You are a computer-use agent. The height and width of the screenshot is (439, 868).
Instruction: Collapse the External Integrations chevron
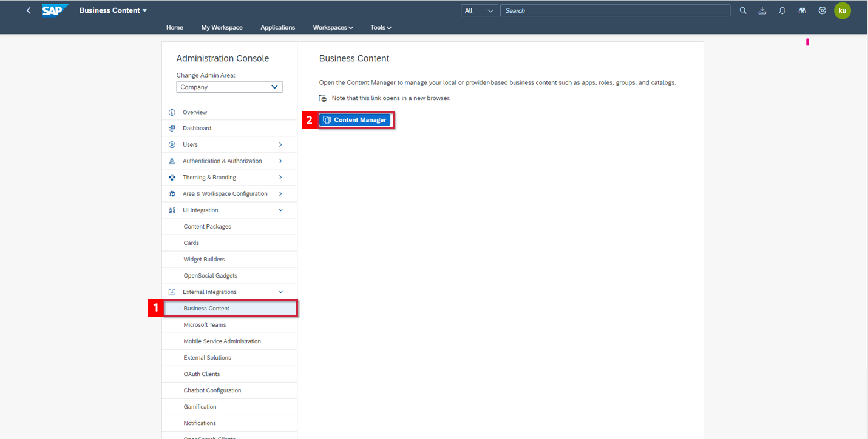[x=280, y=292]
